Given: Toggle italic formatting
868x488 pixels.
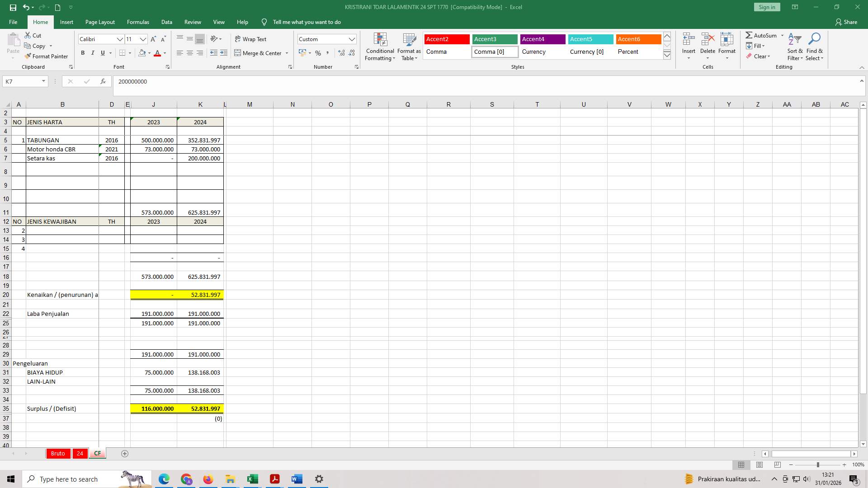Looking at the screenshot, I should tap(93, 53).
